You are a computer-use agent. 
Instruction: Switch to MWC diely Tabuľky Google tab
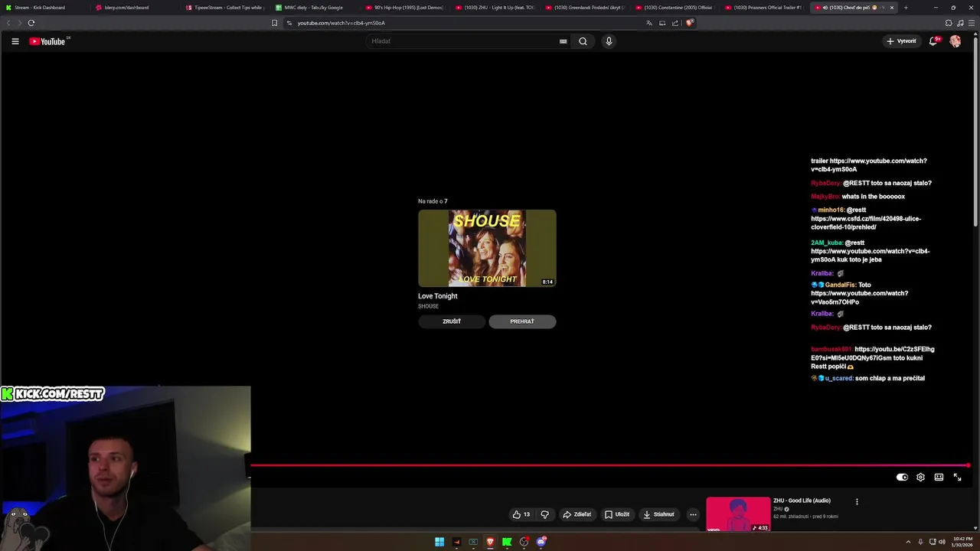click(x=314, y=8)
